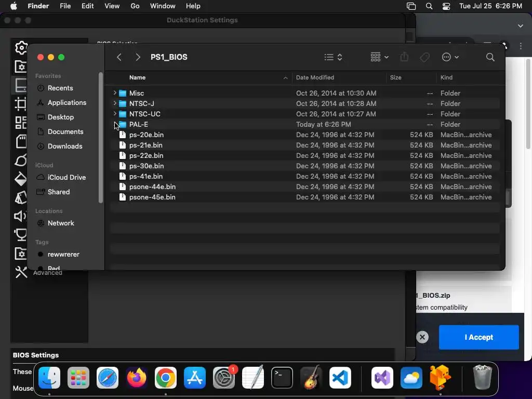Select ps-21e.bin file

point(304,145)
